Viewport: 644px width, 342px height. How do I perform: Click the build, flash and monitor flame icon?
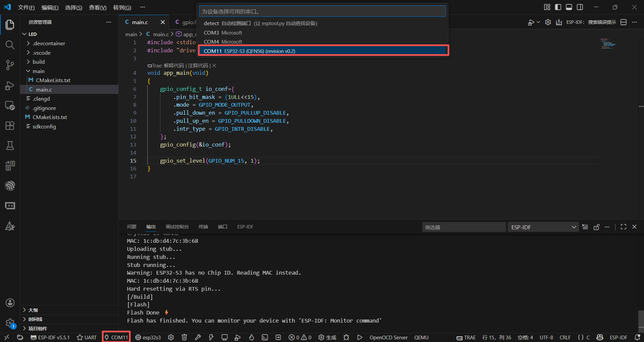(251, 337)
